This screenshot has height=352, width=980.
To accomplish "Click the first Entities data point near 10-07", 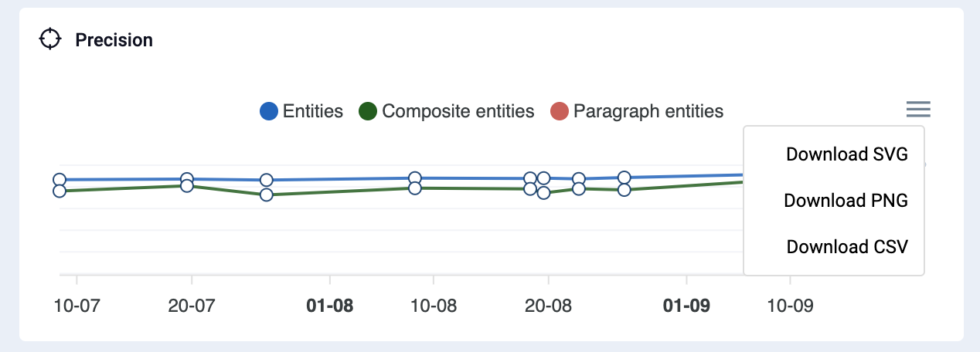I will [59, 180].
